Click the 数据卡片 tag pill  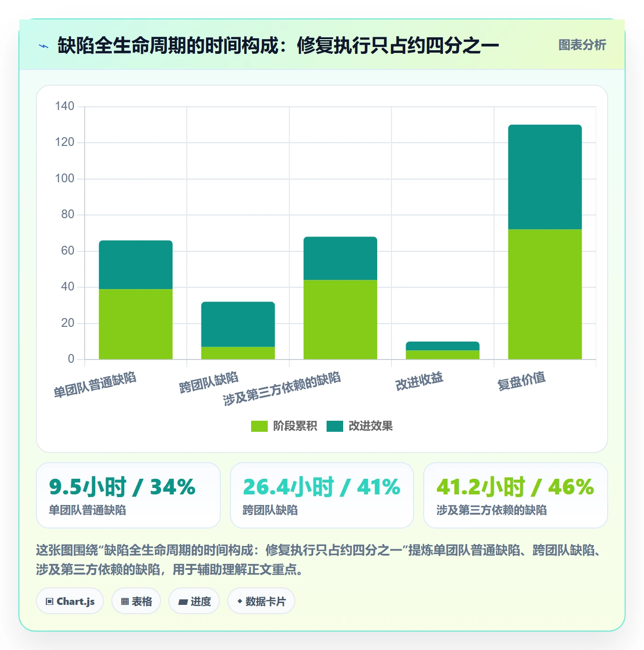pyautogui.click(x=261, y=601)
